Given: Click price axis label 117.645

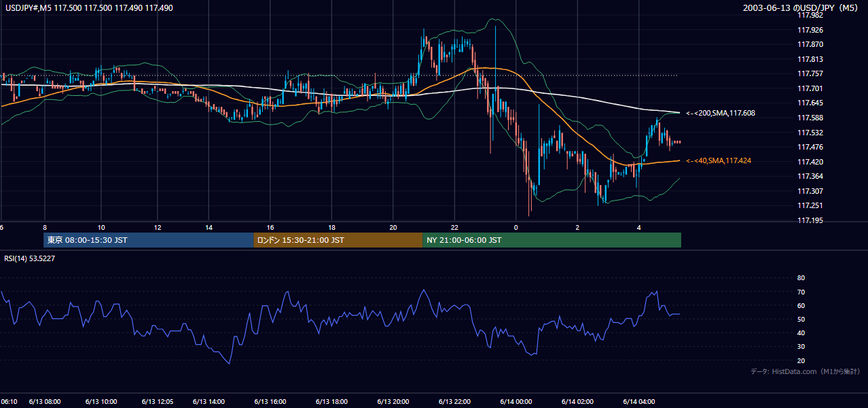Looking at the screenshot, I should pos(810,103).
